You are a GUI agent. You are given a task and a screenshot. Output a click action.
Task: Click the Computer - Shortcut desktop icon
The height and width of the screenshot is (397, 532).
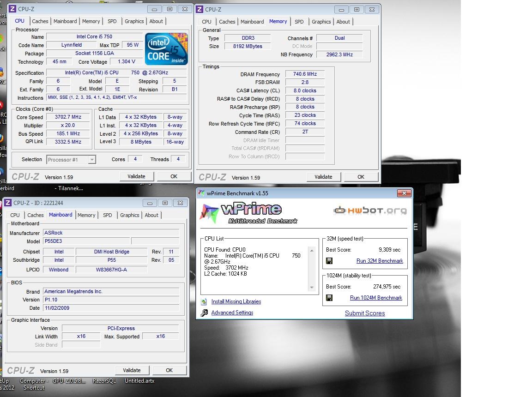tap(34, 385)
